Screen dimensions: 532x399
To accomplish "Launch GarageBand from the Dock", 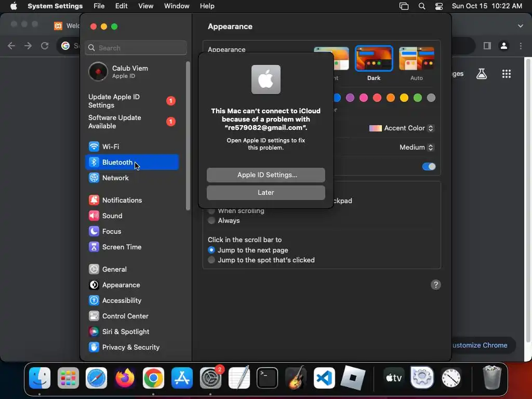I will [296, 378].
